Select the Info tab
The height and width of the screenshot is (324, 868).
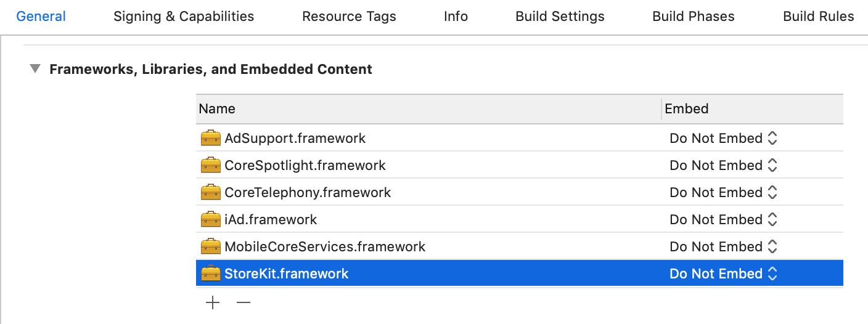tap(456, 17)
